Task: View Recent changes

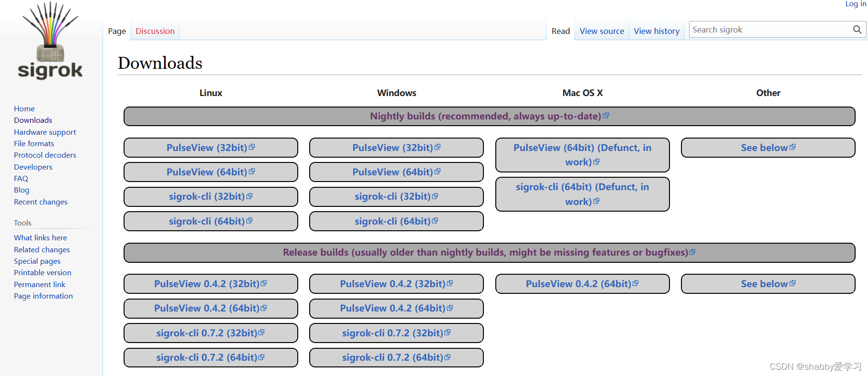Action: tap(41, 202)
